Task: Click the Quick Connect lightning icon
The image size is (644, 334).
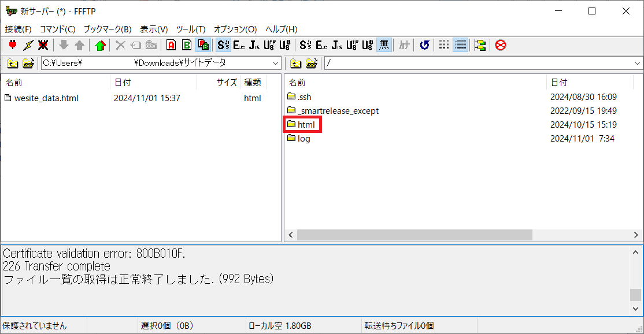Action: pos(28,45)
